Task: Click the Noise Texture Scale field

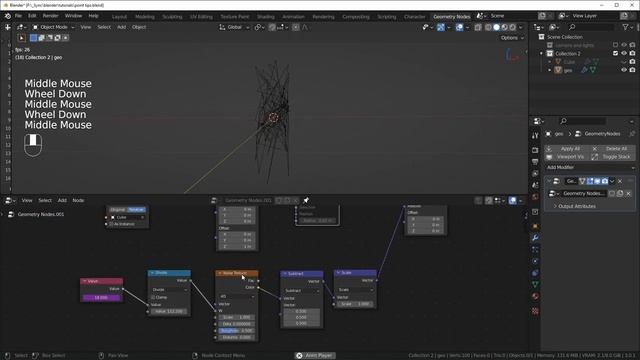Action: 236,317
